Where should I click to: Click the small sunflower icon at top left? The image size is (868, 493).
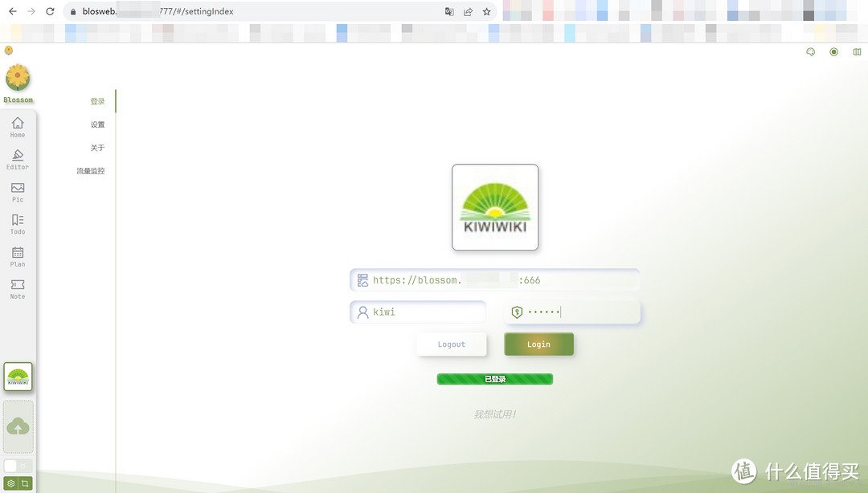pyautogui.click(x=8, y=51)
